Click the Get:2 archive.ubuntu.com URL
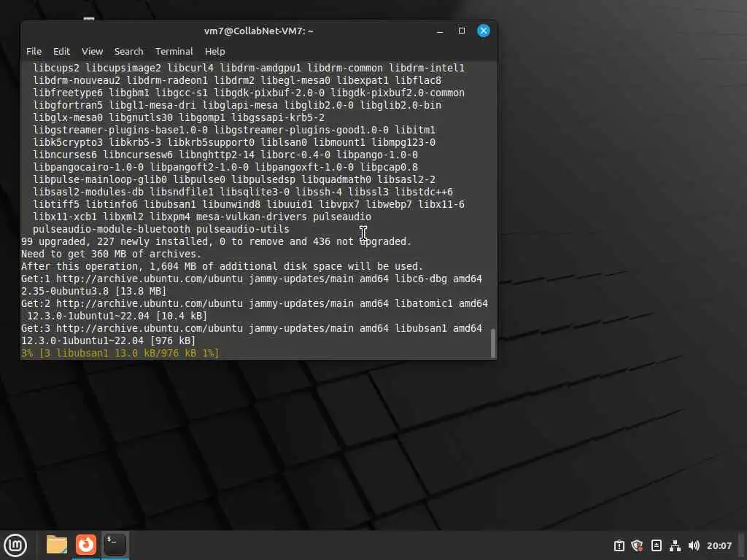This screenshot has width=747, height=560. pyautogui.click(x=150, y=303)
